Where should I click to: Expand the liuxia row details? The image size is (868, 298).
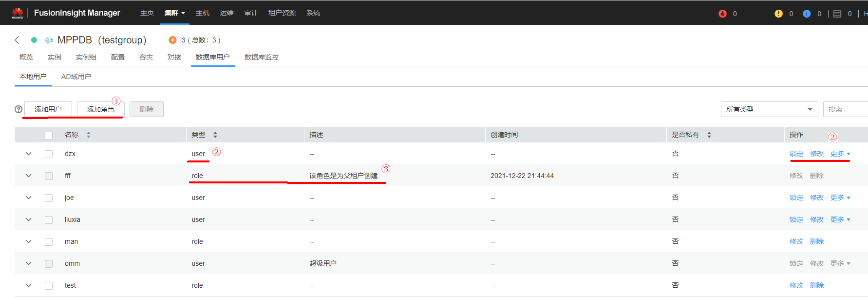point(29,219)
